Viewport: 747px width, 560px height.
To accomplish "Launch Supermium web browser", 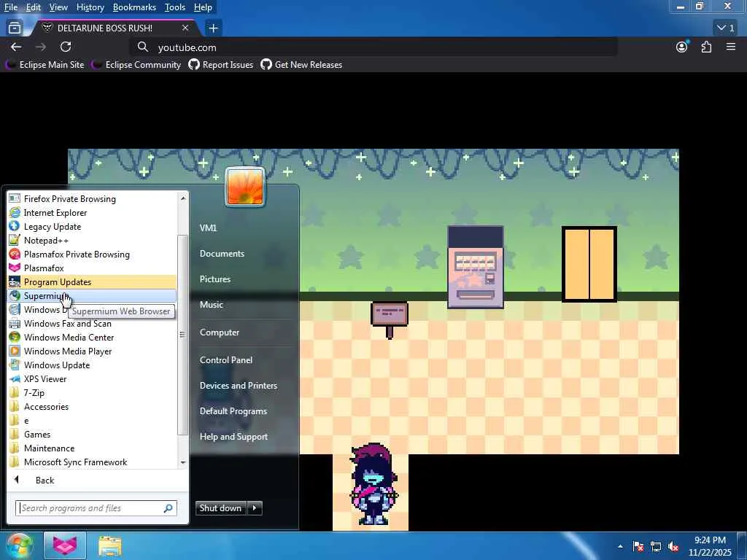I will click(x=92, y=296).
